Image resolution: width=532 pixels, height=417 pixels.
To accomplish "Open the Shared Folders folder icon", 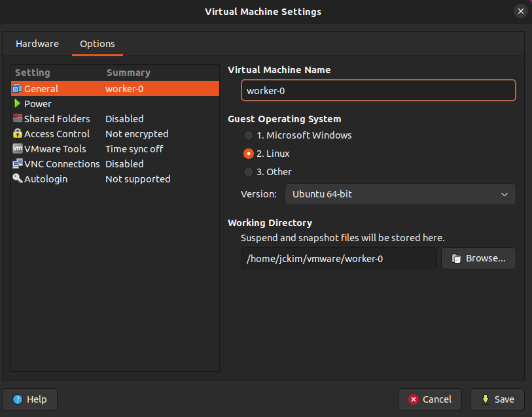I will [x=17, y=118].
